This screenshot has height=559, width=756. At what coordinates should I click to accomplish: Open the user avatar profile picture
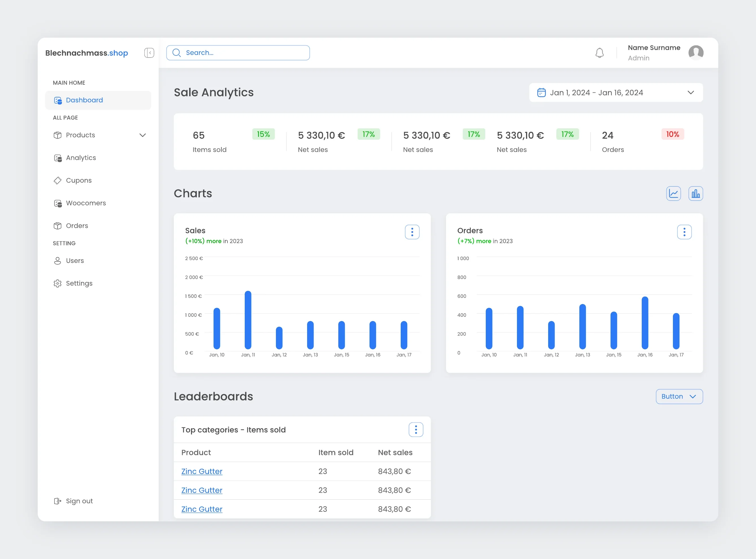(696, 53)
